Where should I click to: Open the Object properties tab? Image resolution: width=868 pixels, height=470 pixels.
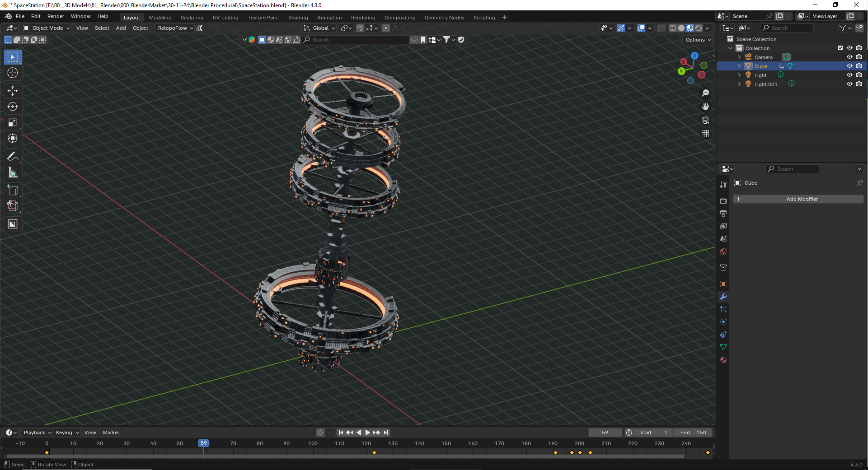pyautogui.click(x=723, y=284)
